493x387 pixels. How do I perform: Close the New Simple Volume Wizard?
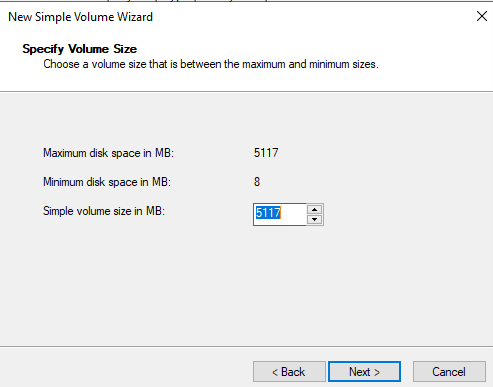[482, 16]
